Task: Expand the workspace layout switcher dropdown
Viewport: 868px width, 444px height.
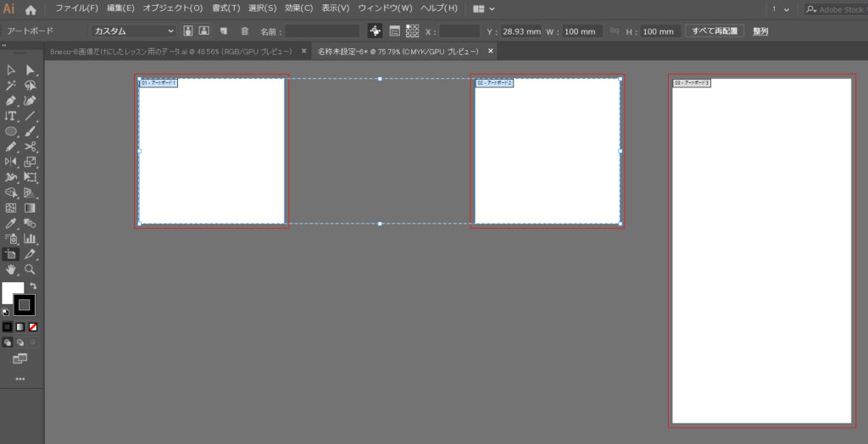Action: tap(484, 8)
